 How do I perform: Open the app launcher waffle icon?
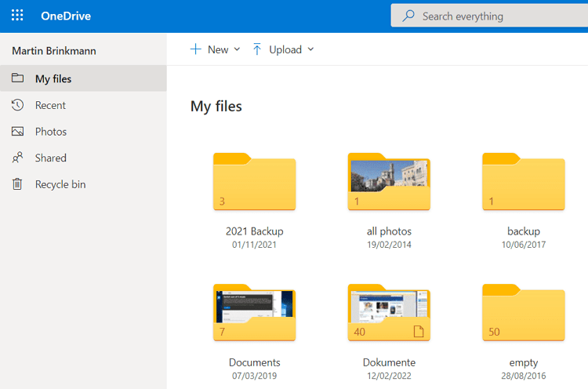pyautogui.click(x=17, y=16)
